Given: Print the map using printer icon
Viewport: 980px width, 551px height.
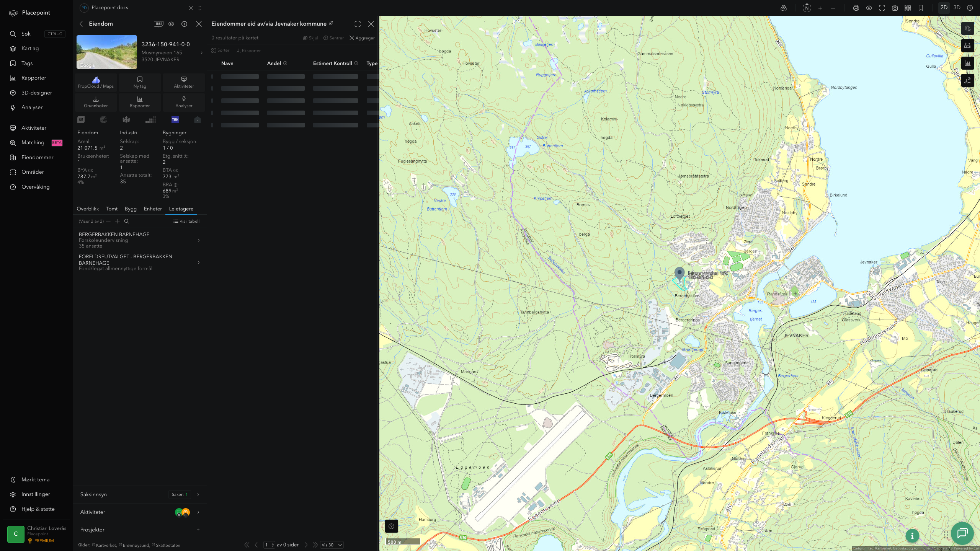Looking at the screenshot, I should [856, 8].
